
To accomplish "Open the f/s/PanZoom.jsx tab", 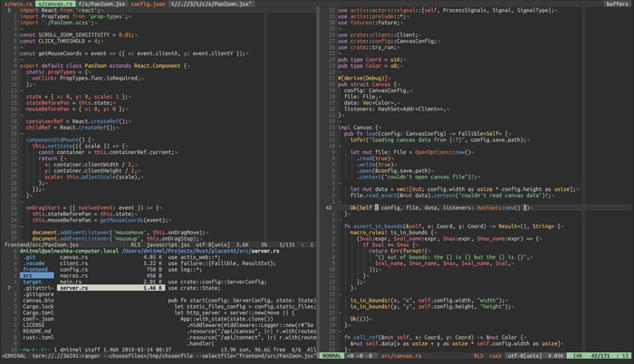I will [x=101, y=4].
